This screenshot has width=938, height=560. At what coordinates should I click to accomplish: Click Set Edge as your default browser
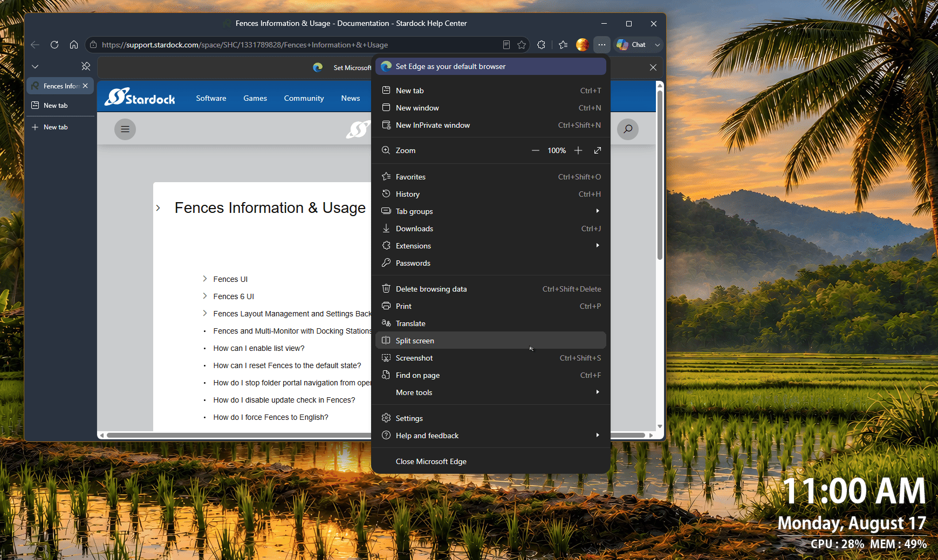tap(491, 66)
